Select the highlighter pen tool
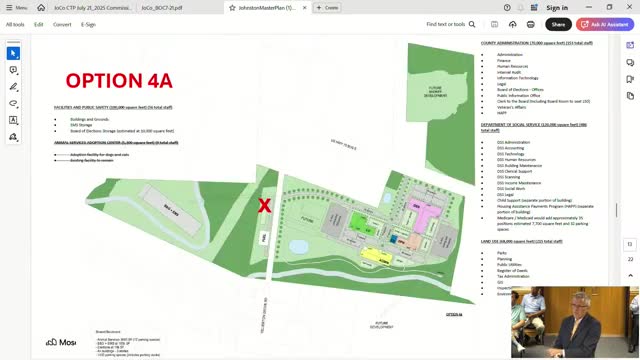 pos(13,87)
